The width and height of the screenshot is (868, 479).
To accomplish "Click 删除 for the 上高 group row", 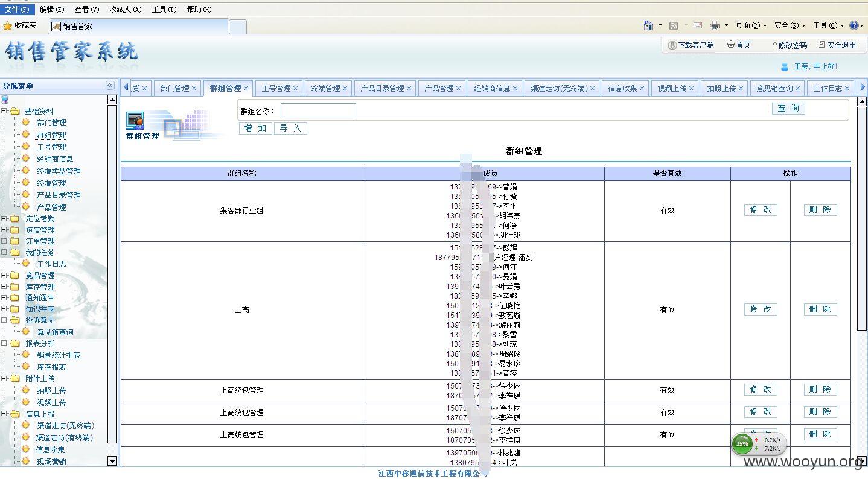I will (820, 309).
